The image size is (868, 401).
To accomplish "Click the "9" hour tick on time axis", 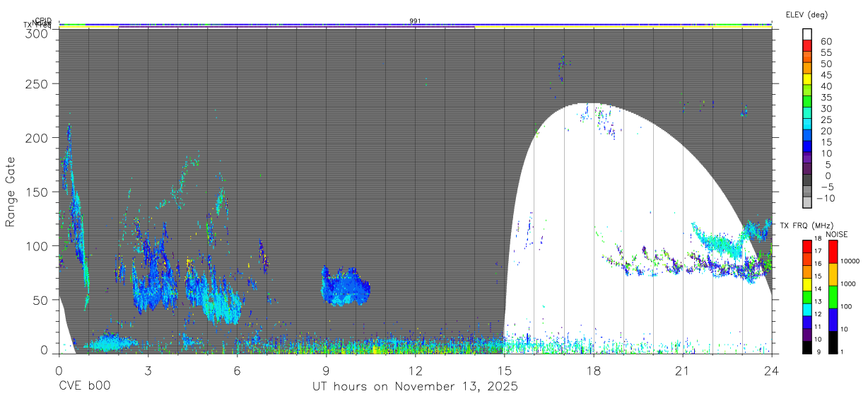I will point(326,370).
